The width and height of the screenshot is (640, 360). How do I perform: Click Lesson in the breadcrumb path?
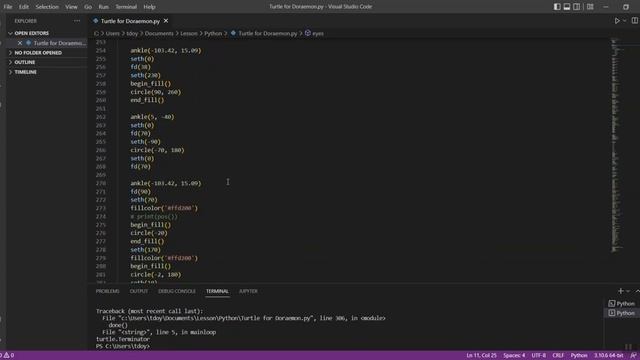(x=189, y=33)
